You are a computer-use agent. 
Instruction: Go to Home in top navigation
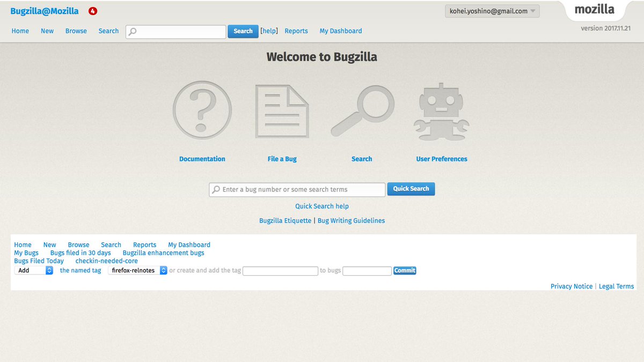tap(20, 31)
